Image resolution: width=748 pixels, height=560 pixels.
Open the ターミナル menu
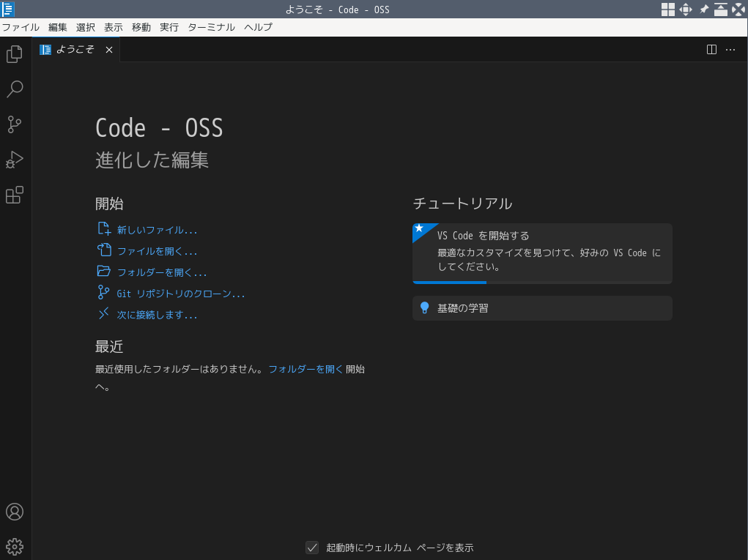(x=211, y=27)
